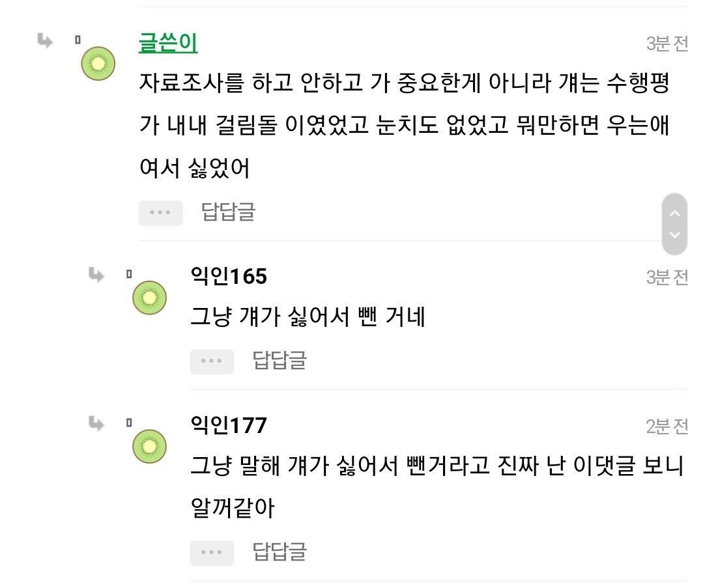Open the green 글쓴이 username link

pyautogui.click(x=168, y=43)
